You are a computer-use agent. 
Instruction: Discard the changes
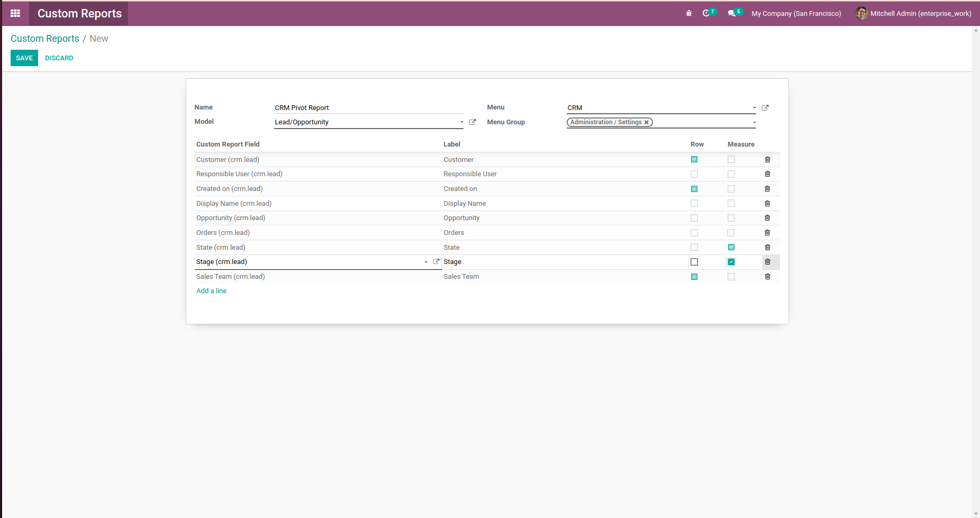pos(59,58)
